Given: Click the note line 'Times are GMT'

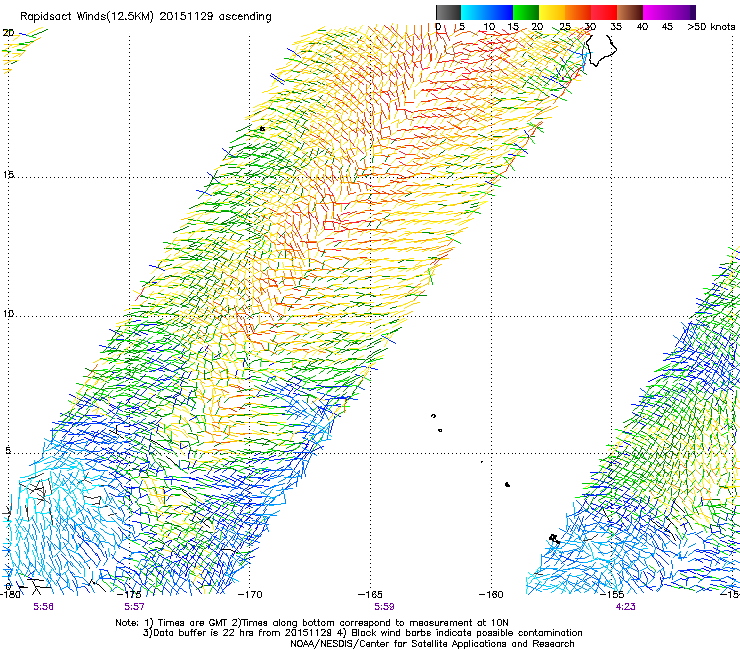Looking at the screenshot, I should (x=192, y=623).
